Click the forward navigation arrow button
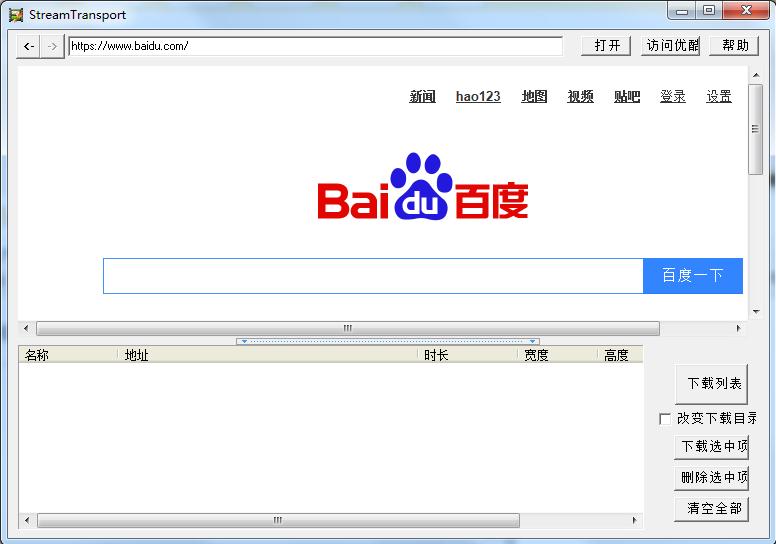The height and width of the screenshot is (544, 776). 52,47
